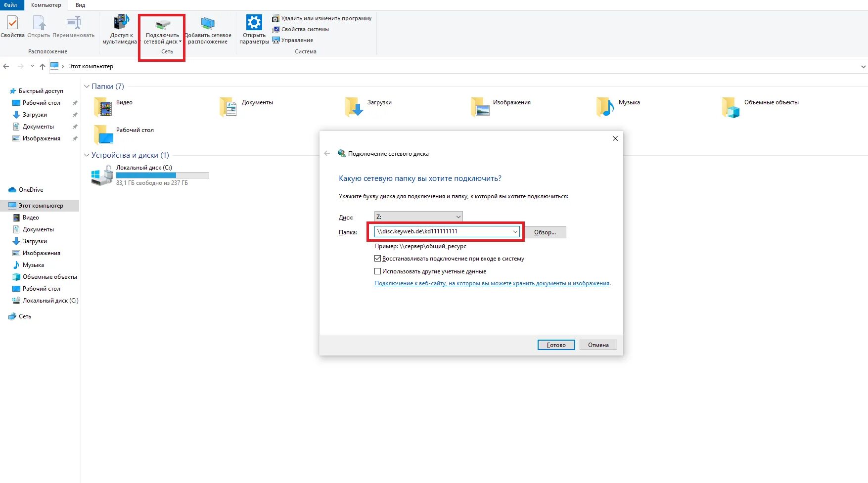Viewport: 868px width, 483px height.
Task: Open the Видео folder icon
Action: pos(103,107)
